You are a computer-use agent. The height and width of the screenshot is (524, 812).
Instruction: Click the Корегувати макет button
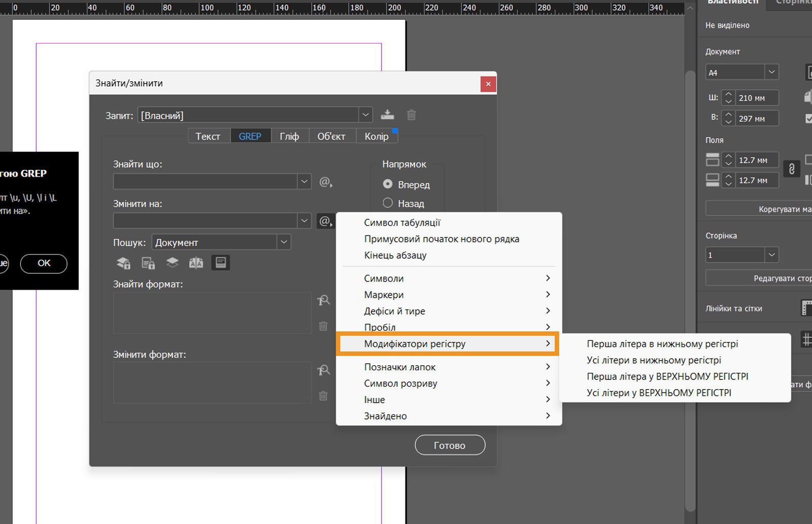[759, 209]
